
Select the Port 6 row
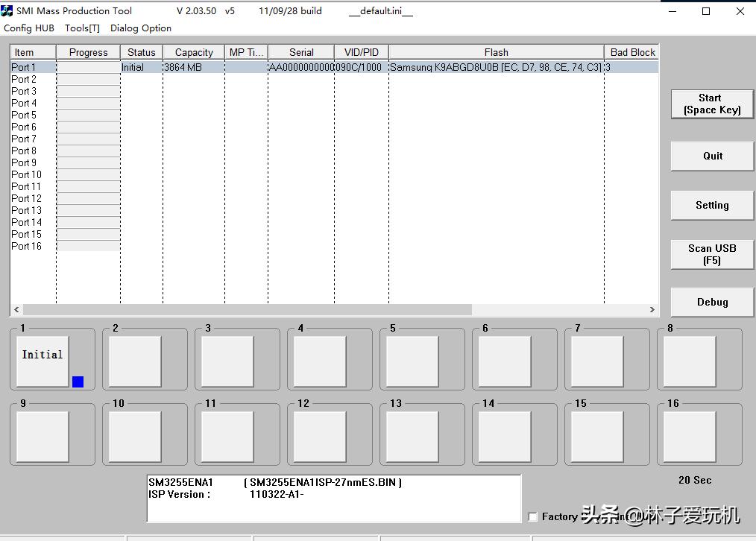click(x=334, y=127)
